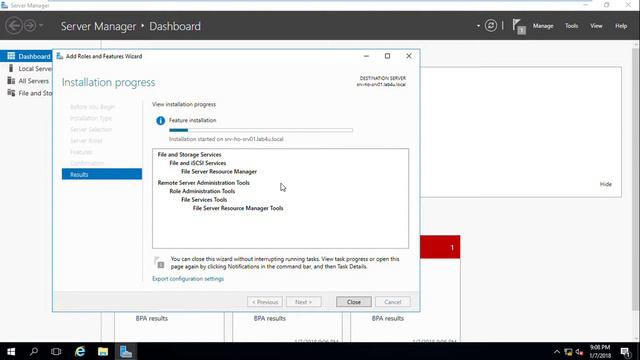Select Dashboard in the left pane
Screen dimensions: 640x360
click(x=26, y=56)
